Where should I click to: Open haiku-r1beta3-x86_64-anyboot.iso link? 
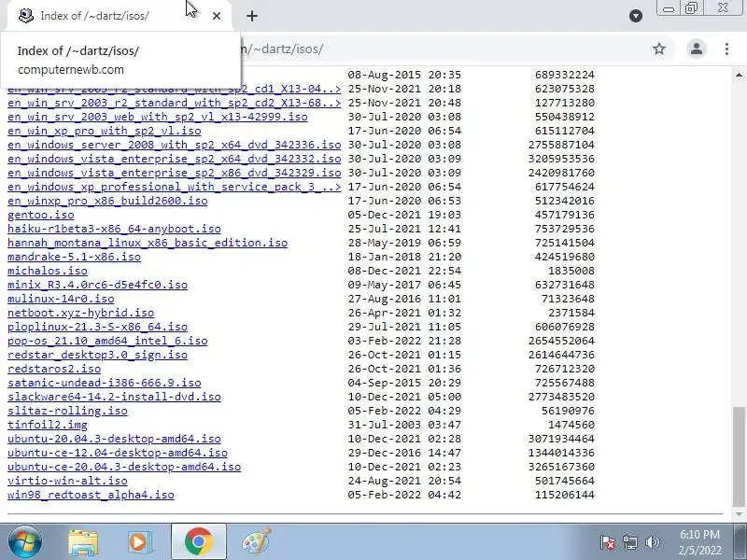coord(114,229)
